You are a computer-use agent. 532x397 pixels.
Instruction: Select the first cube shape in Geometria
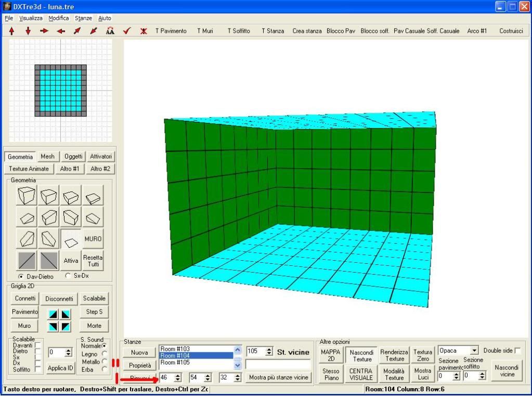coord(28,195)
